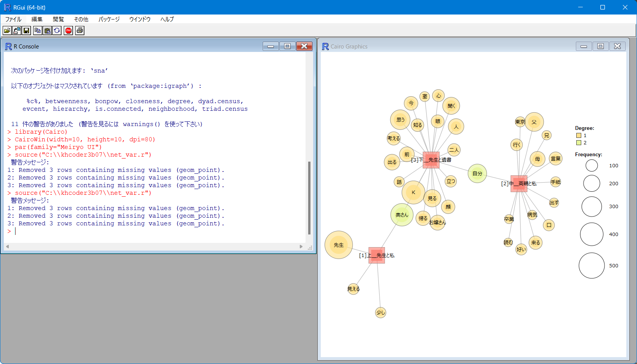
Task: Click the Paste clipboard toolbar icon
Action: coord(47,31)
